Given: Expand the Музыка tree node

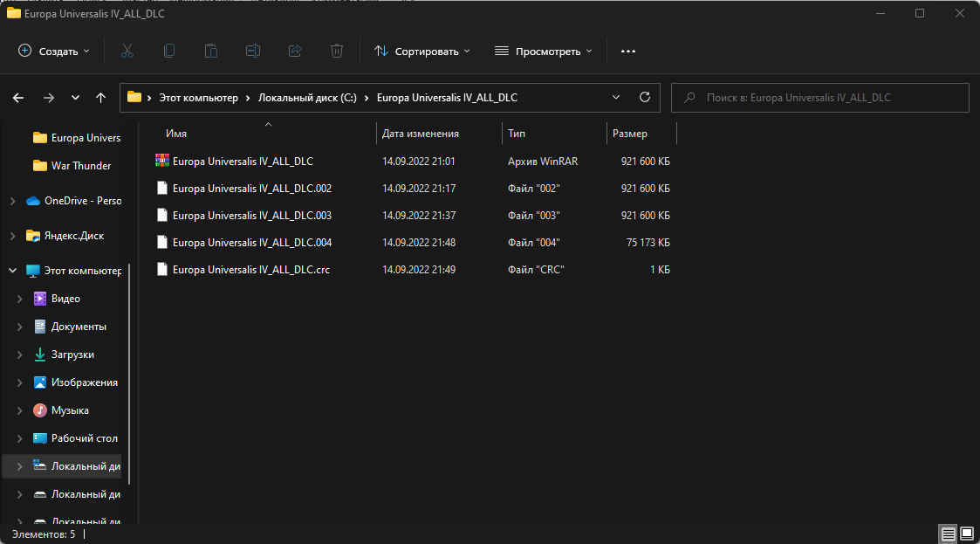Looking at the screenshot, I should [19, 410].
